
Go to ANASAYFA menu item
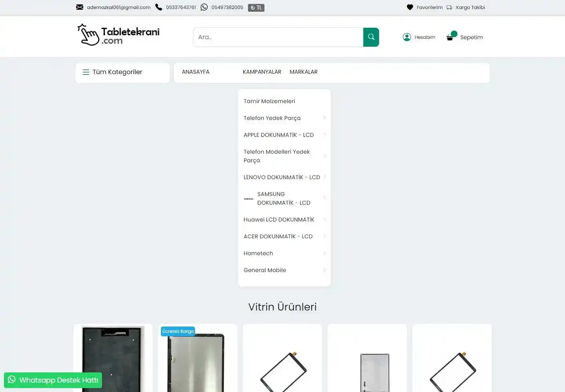(196, 72)
